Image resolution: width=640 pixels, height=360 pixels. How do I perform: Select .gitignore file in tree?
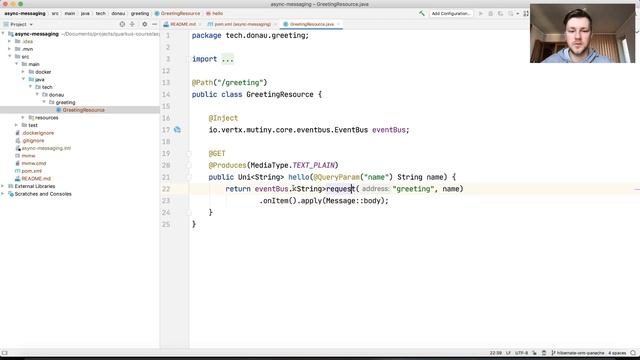pyautogui.click(x=29, y=140)
